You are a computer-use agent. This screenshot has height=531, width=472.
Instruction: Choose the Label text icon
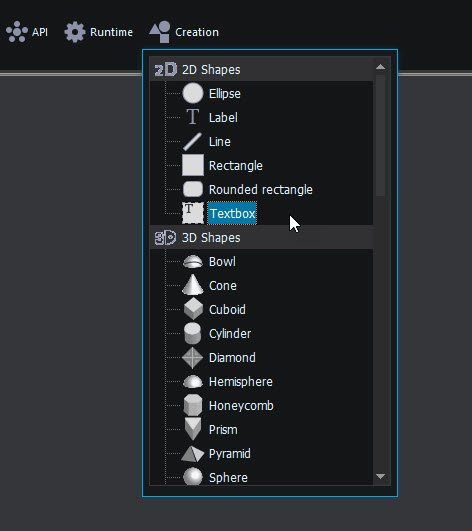click(x=193, y=117)
